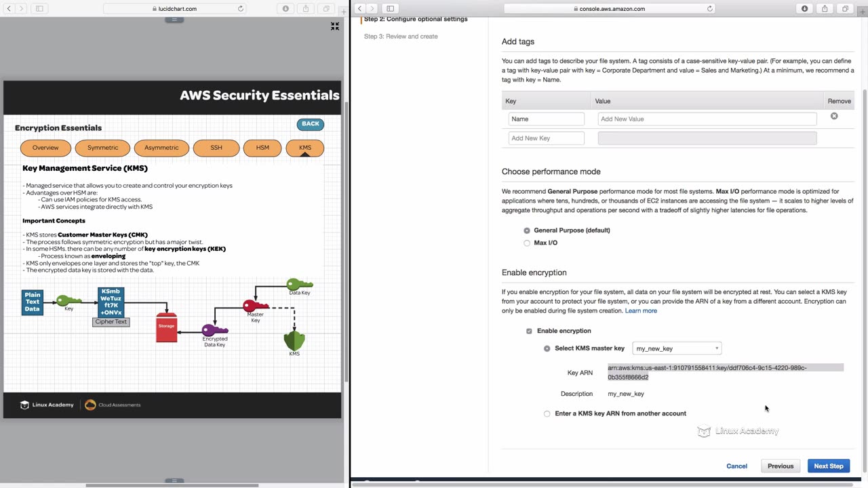The width and height of the screenshot is (868, 488).
Task: Open the SSH tab in the slide
Action: [216, 148]
